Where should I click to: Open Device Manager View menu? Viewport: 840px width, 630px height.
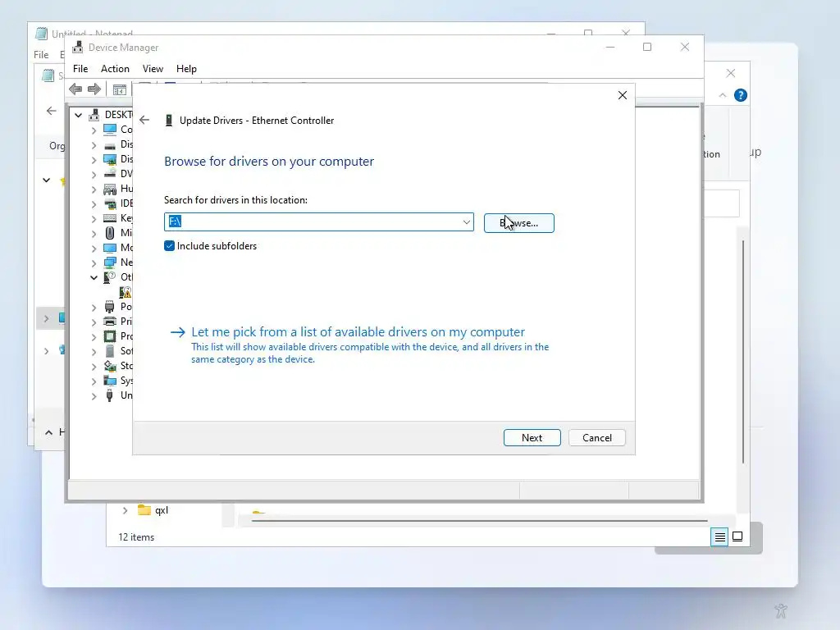tap(153, 69)
